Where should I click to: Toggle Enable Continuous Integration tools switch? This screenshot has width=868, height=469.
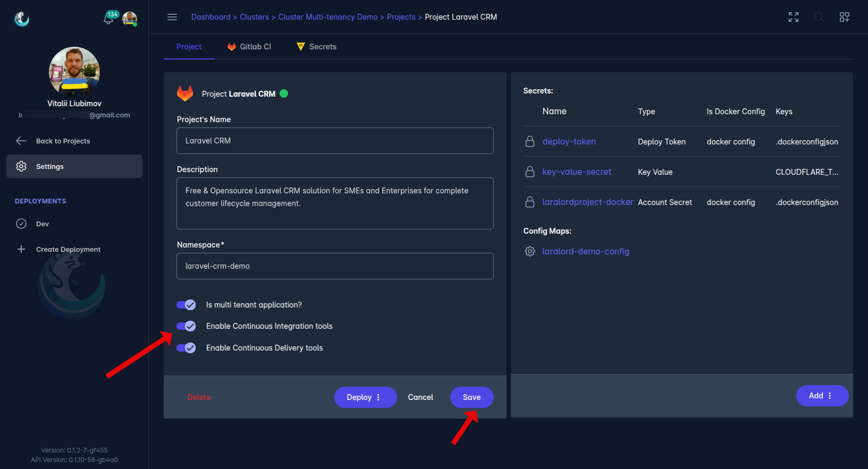tap(187, 326)
